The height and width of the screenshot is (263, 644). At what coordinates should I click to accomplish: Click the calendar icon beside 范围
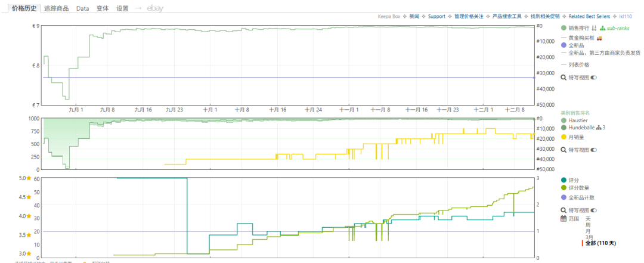(563, 219)
